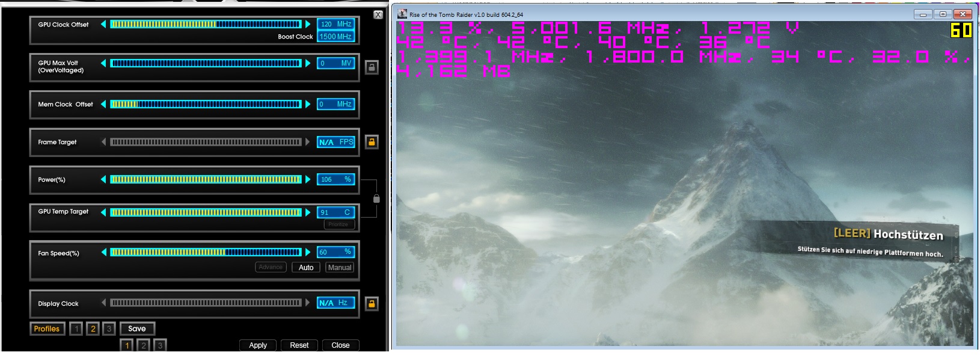This screenshot has width=980, height=355.
Task: Click the Mem Clock Offset slider bar
Action: coord(206,104)
